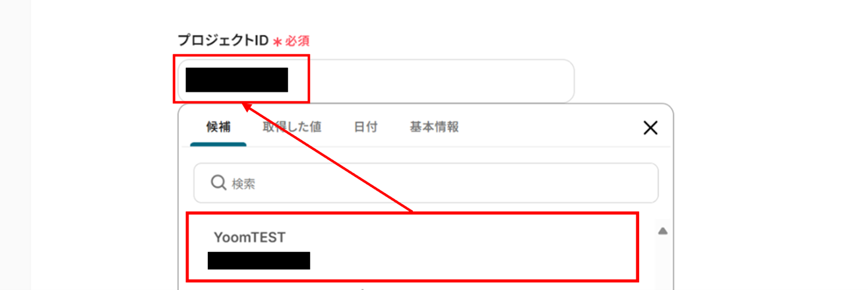The height and width of the screenshot is (290, 868).
Task: Switch to the 取得した値 tab
Action: (292, 127)
